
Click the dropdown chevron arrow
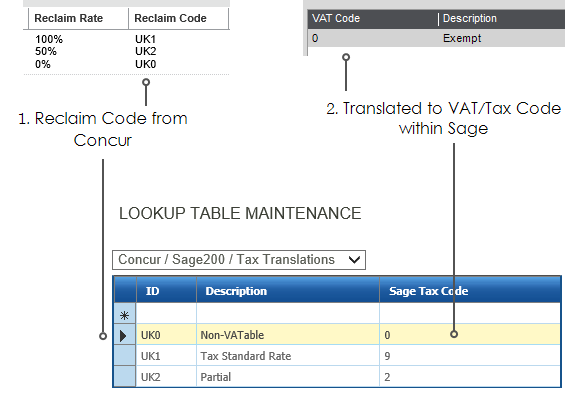(x=354, y=260)
